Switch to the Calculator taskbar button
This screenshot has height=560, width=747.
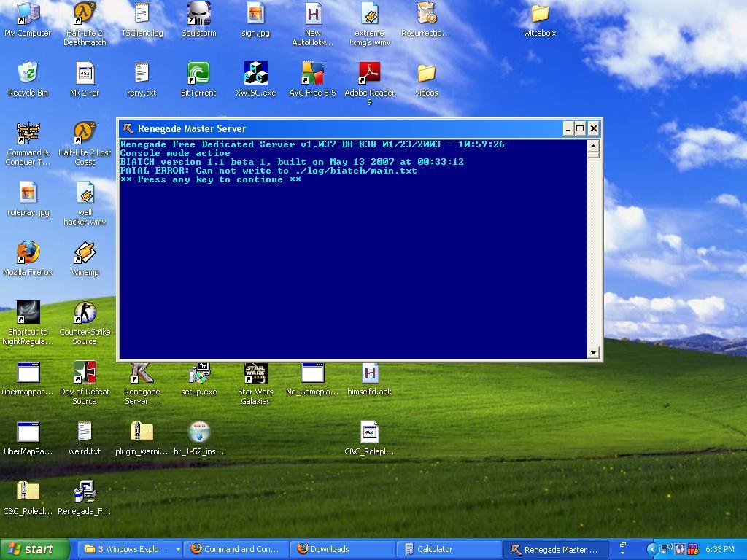coord(445,550)
